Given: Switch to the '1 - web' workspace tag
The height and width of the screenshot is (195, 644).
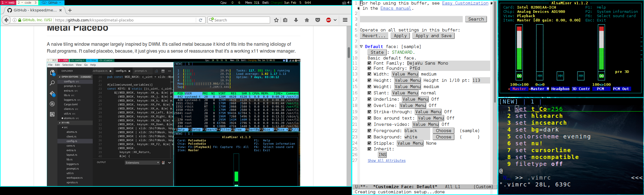Looking at the screenshot, I should click(x=8, y=3).
